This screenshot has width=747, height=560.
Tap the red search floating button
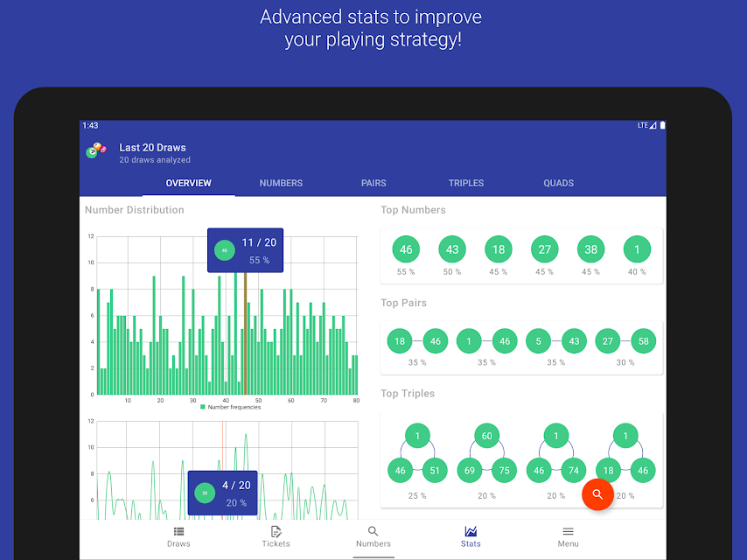point(597,494)
